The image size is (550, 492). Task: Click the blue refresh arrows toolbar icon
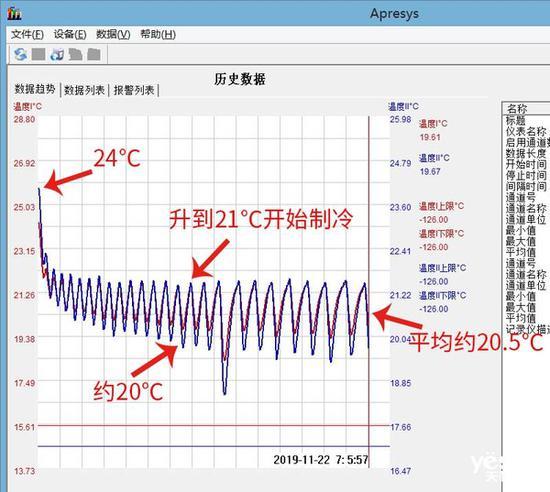[x=21, y=54]
